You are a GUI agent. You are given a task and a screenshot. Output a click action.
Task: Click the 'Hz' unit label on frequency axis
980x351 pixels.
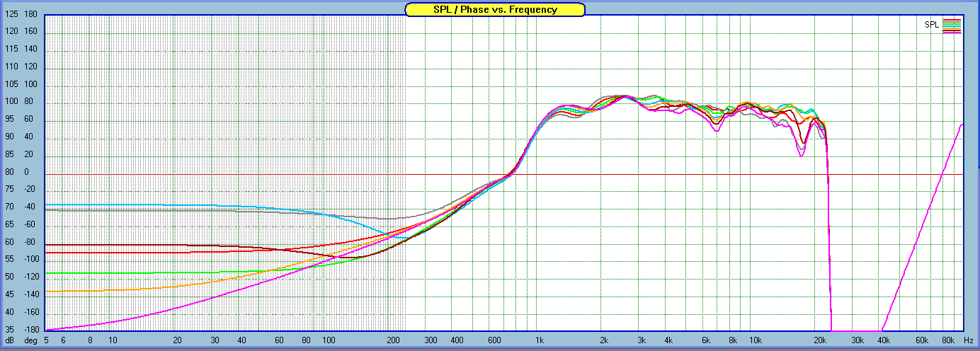pyautogui.click(x=969, y=340)
